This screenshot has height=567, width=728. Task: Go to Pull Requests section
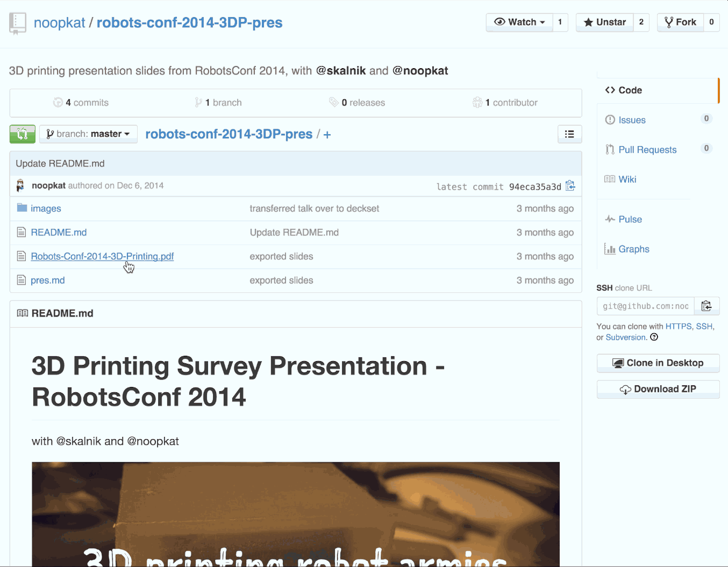pos(647,149)
